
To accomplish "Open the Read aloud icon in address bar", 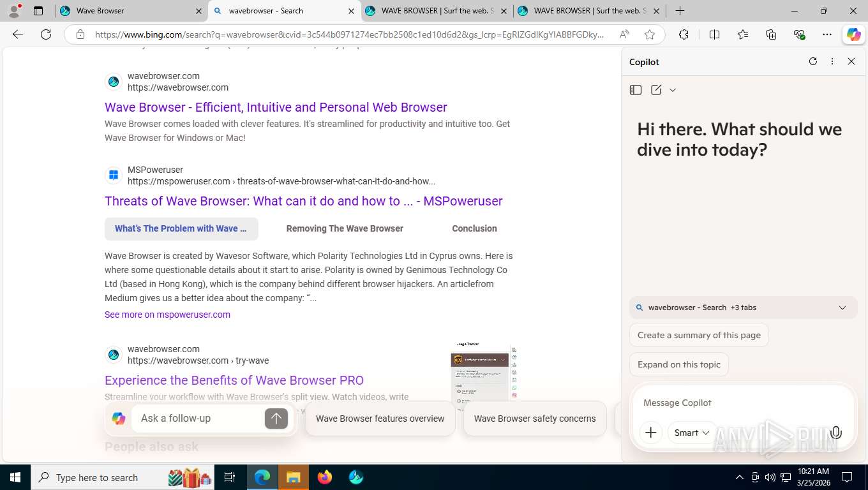I will click(624, 34).
